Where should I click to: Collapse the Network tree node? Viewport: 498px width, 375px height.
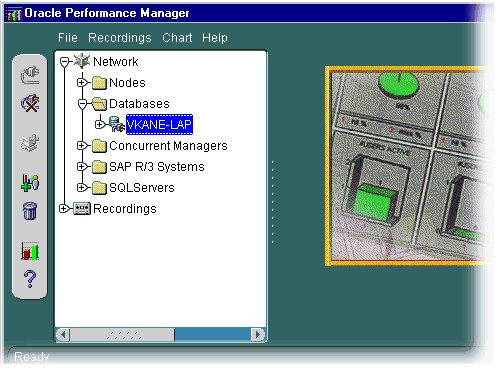65,62
